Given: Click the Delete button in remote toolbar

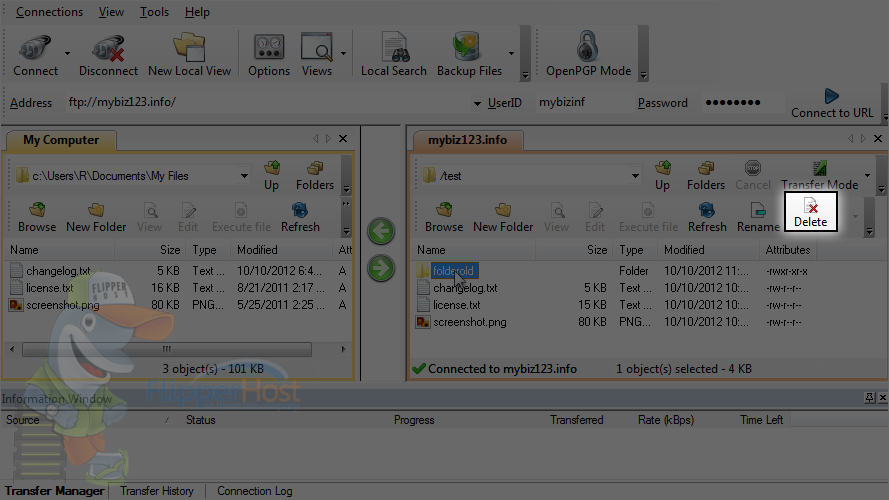Looking at the screenshot, I should 810,212.
